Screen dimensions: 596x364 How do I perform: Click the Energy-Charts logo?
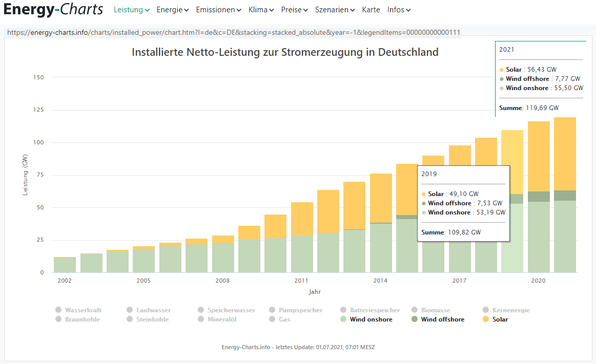(53, 10)
